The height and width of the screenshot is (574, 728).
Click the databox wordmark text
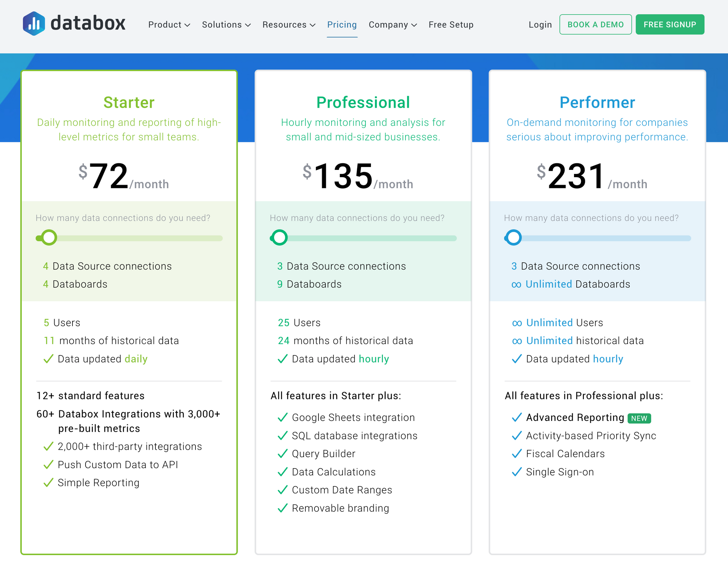click(x=88, y=23)
